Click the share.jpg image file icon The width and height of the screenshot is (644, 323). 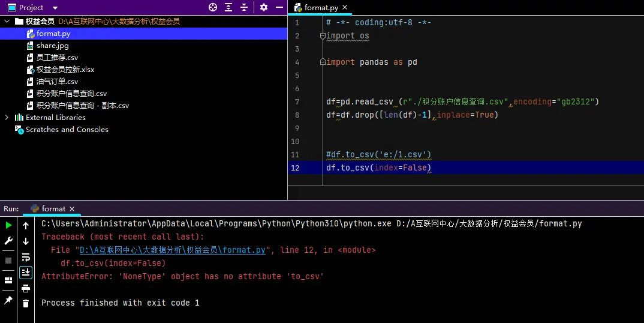click(30, 46)
